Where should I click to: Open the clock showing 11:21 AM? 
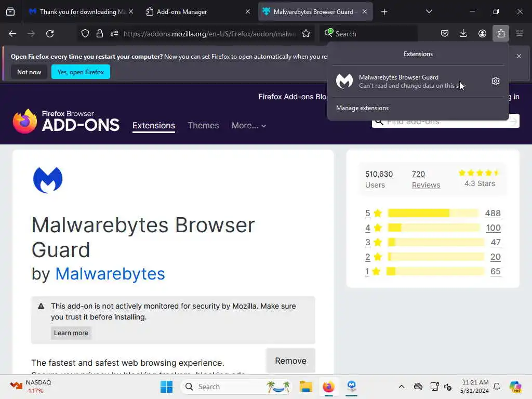point(474,387)
